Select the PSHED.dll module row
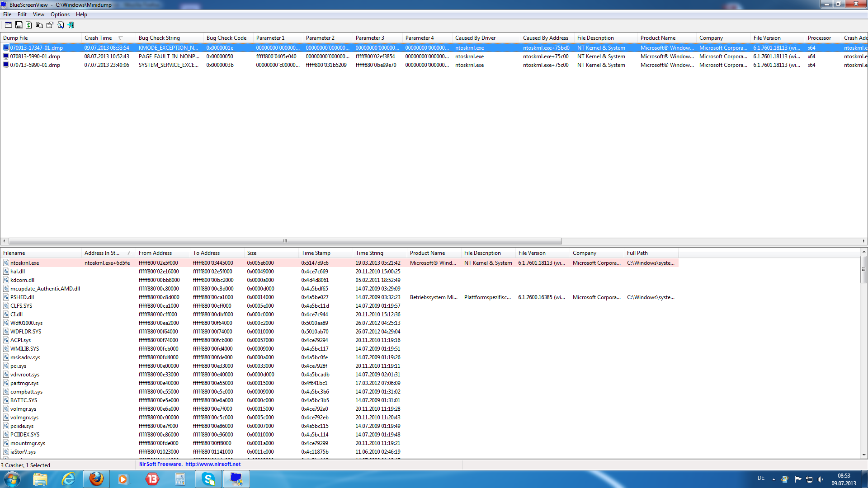Screen dimensions: 868x488 click(340, 297)
